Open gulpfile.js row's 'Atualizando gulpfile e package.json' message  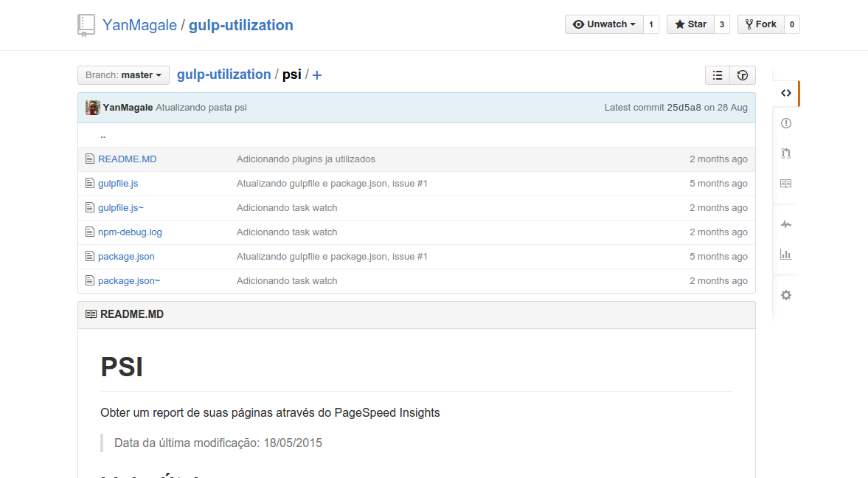click(x=332, y=184)
